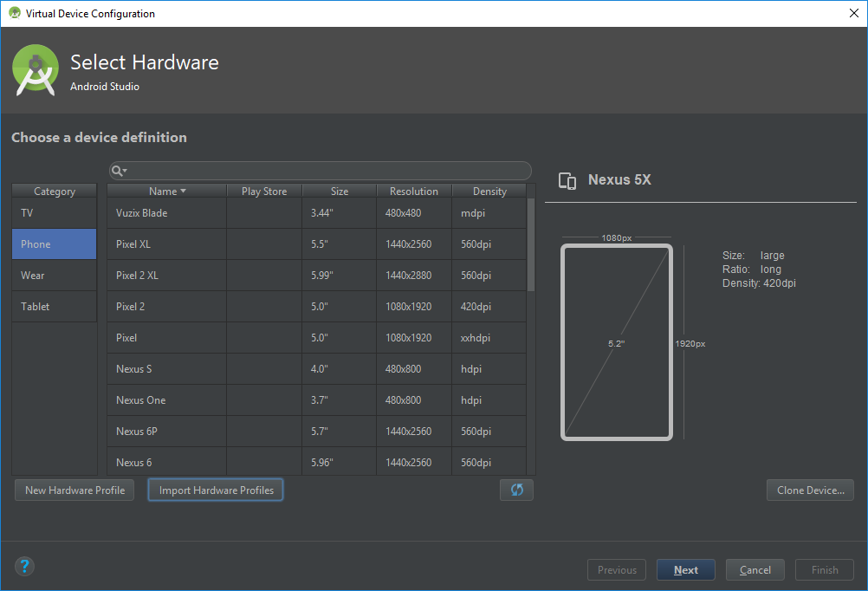Click the Nexus 5X screen preview diagram
Image resolution: width=868 pixels, height=591 pixels.
point(617,342)
